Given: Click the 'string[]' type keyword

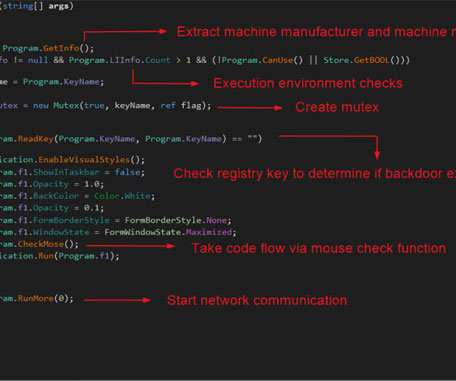Looking at the screenshot, I should (x=23, y=6).
